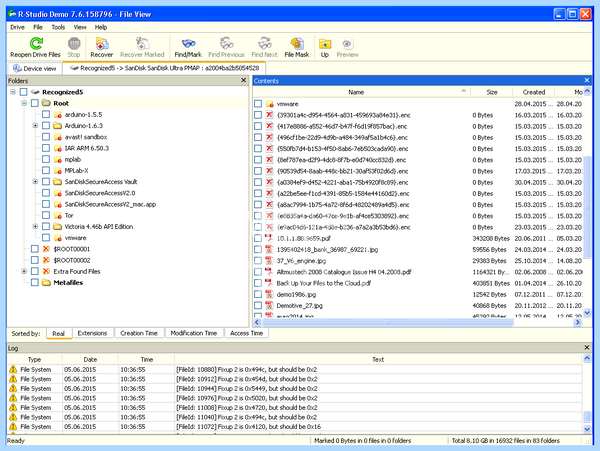This screenshot has height=451, width=600.
Task: Click the Root folder icon
Action: click(46, 103)
